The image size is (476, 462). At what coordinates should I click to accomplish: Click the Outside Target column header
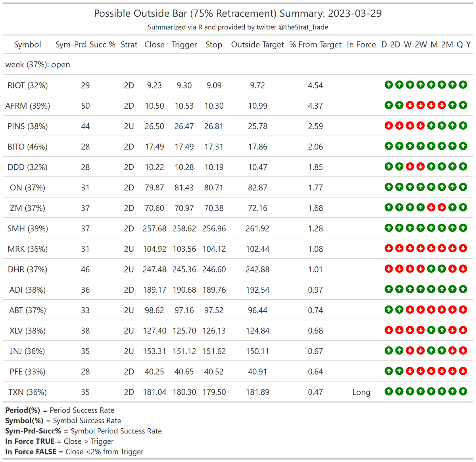tap(257, 45)
